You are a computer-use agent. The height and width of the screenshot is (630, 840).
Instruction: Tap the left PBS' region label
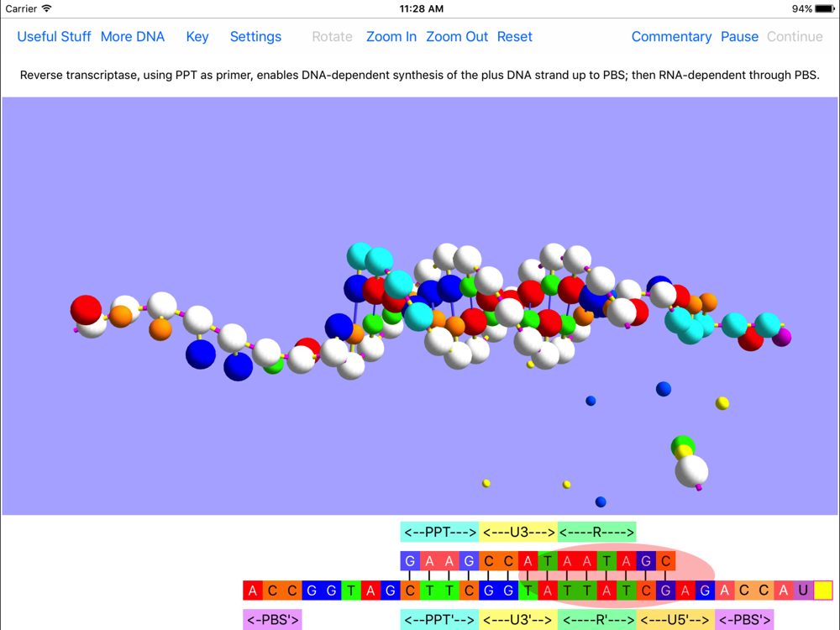click(x=272, y=619)
